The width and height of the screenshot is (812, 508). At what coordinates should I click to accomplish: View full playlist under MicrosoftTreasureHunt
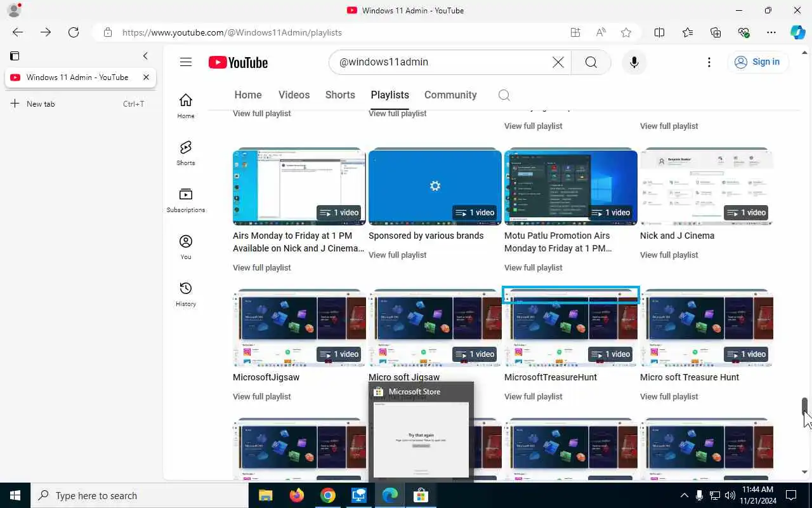534,397
